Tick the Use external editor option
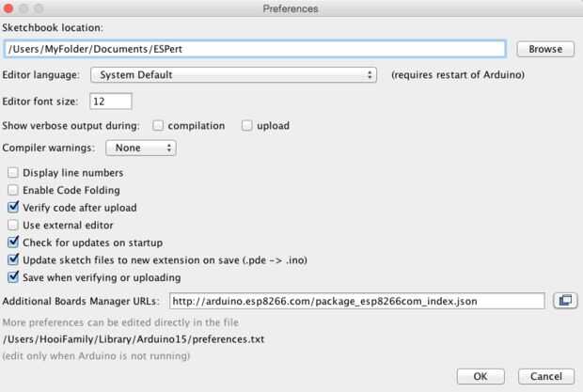Screen dimensions: 583x392 point(13,226)
